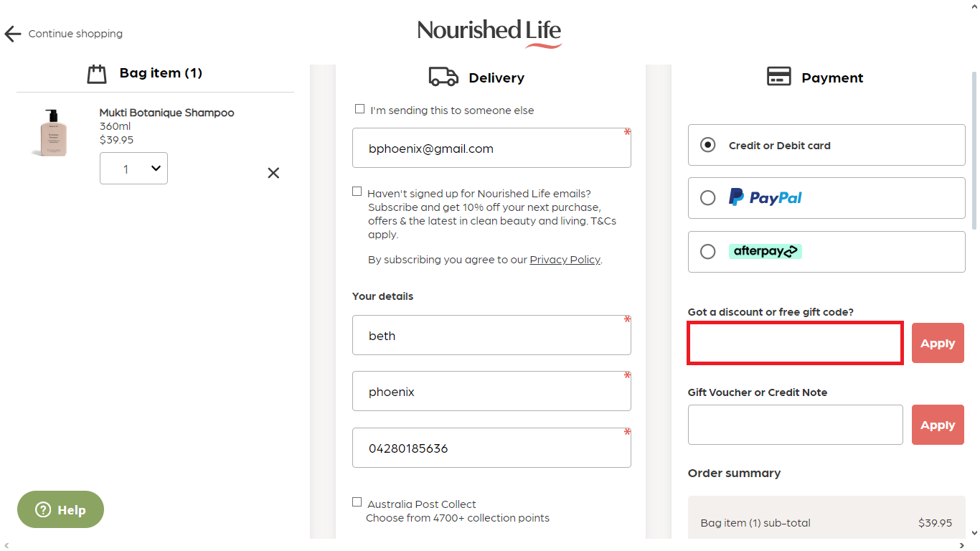Enable sending this to someone else

359,108
